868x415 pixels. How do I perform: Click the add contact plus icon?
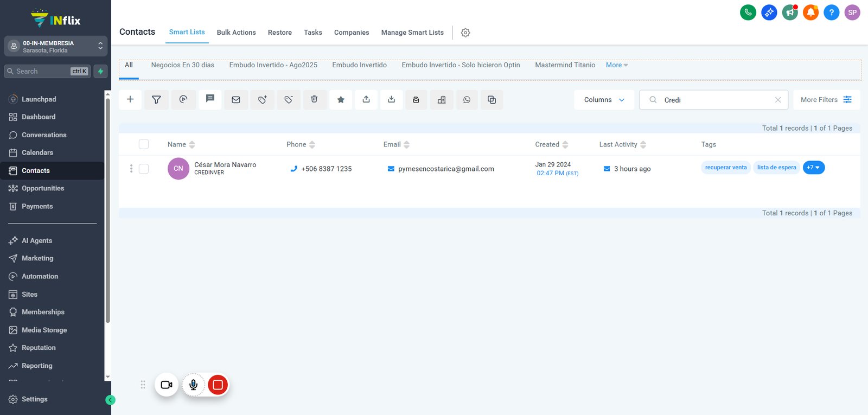(x=130, y=100)
